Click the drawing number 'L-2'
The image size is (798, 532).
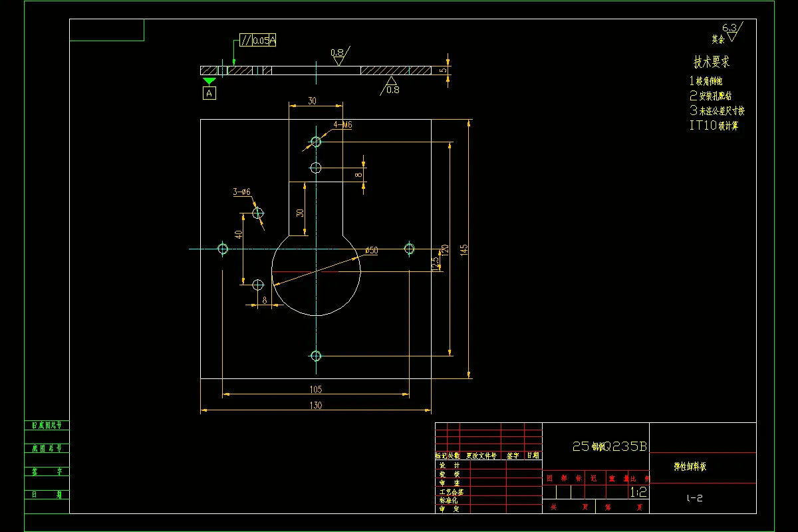694,498
